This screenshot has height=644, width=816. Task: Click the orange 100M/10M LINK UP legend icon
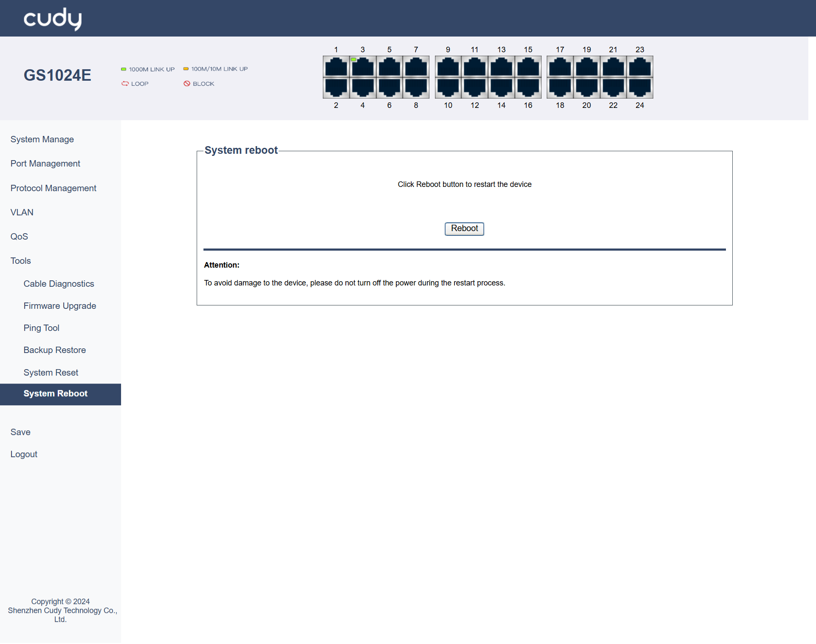coord(186,69)
